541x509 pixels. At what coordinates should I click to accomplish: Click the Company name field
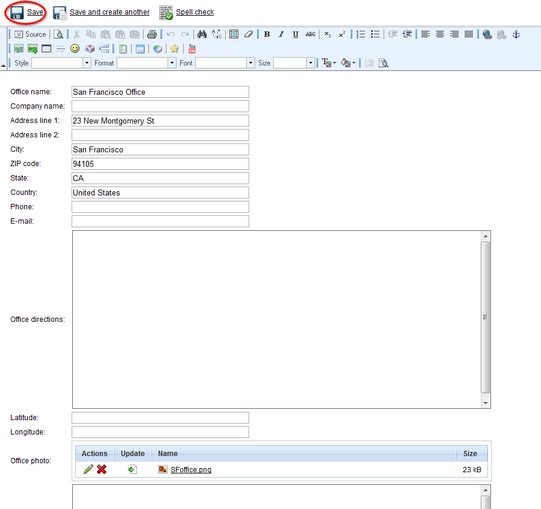[160, 106]
